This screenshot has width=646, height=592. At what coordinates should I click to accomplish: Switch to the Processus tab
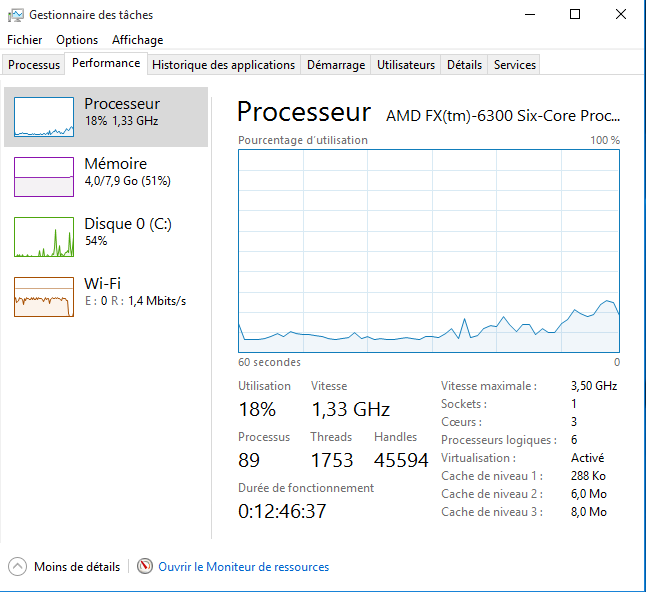[34, 65]
